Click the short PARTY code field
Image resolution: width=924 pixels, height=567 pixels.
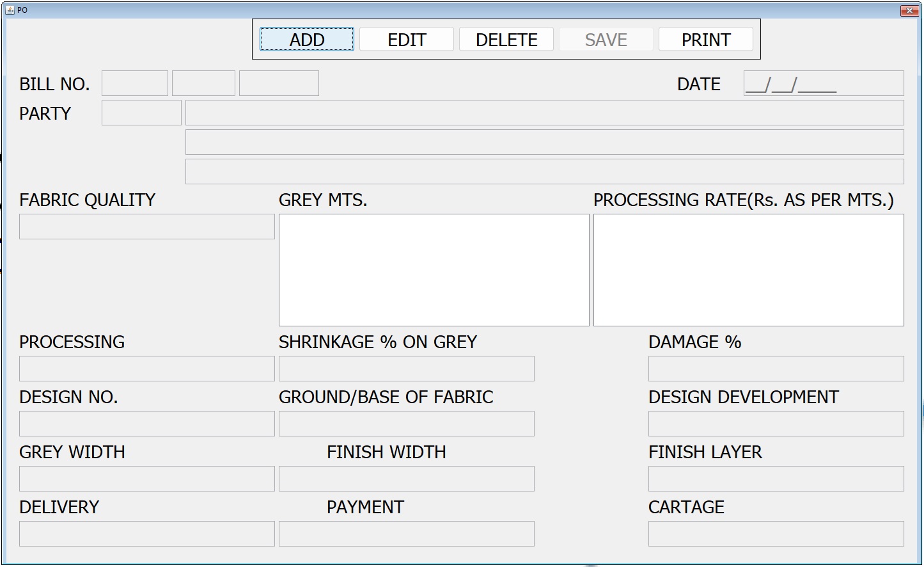pos(141,113)
